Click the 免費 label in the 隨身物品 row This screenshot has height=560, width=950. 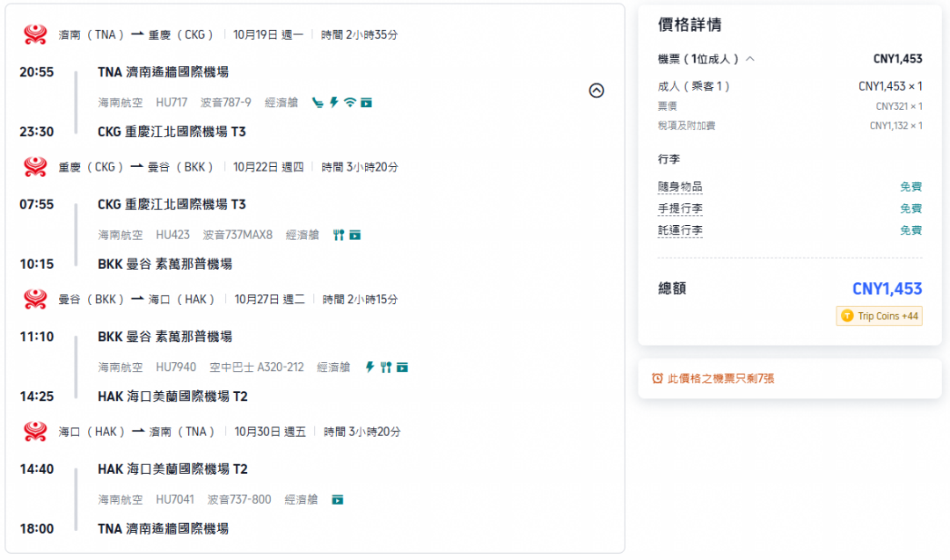[910, 187]
